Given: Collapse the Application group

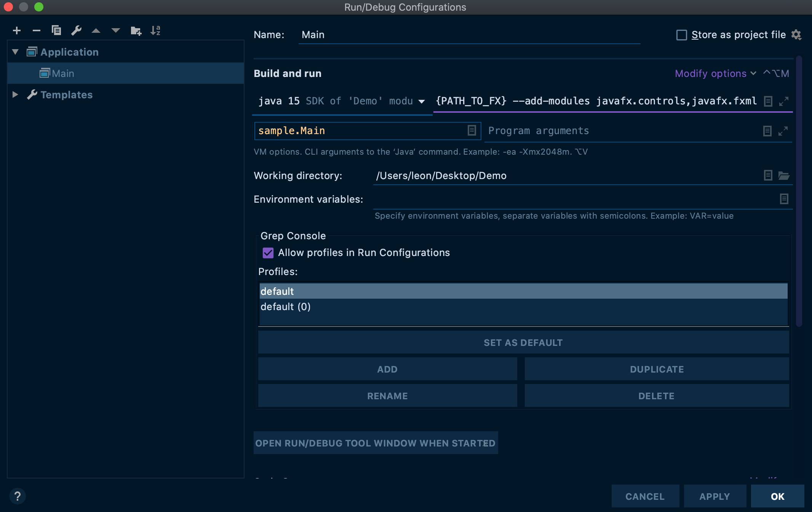Looking at the screenshot, I should tap(15, 52).
